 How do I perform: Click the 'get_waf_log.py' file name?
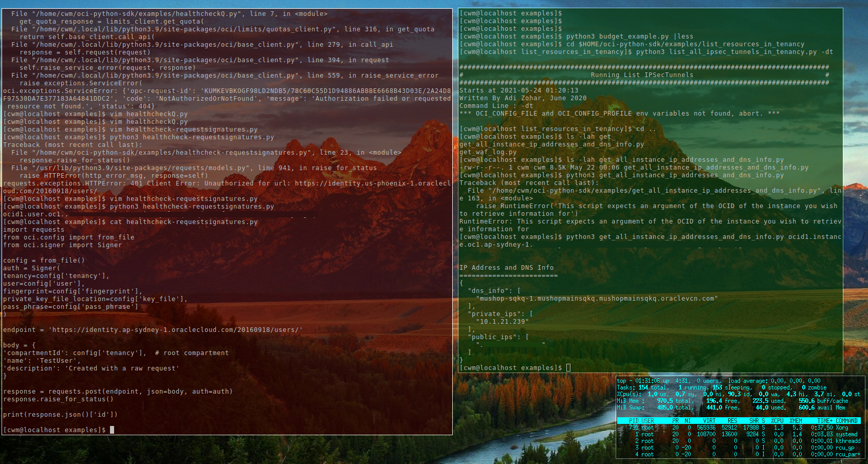click(488, 152)
